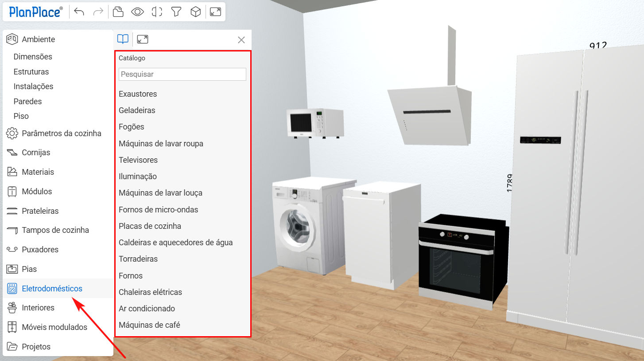Select the filter funnel icon
Screen dimensions: 644x361
tap(176, 12)
